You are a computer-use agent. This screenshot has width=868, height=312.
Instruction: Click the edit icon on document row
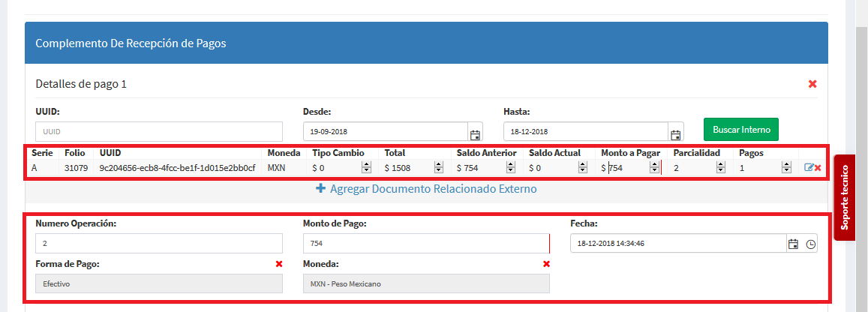click(808, 168)
